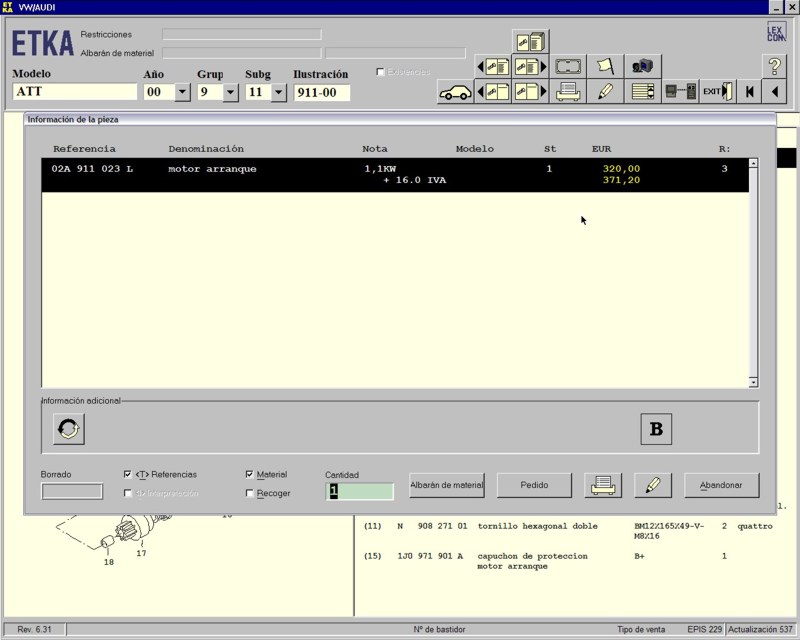
Task: Click the Nota column header
Action: 375,149
